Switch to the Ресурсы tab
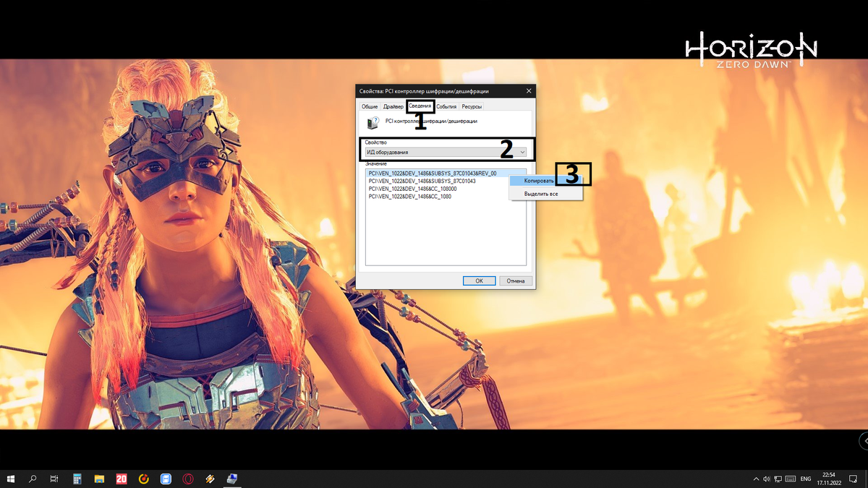This screenshot has width=868, height=488. click(472, 106)
